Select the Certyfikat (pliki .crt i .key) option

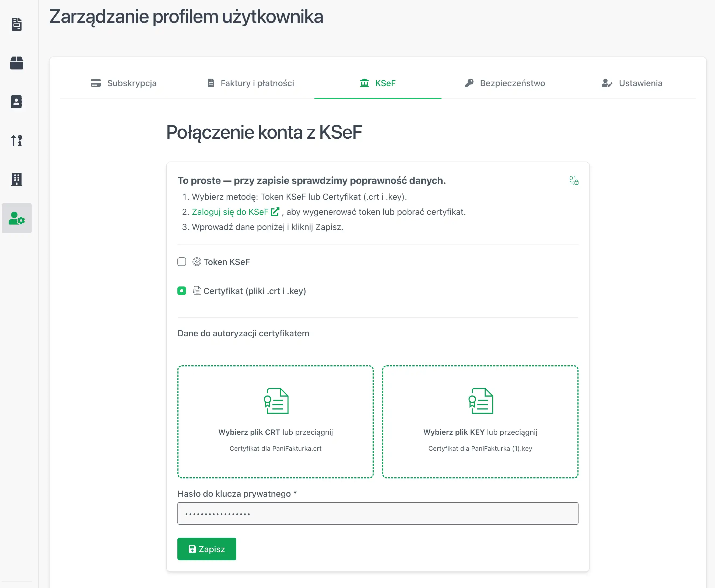click(181, 290)
